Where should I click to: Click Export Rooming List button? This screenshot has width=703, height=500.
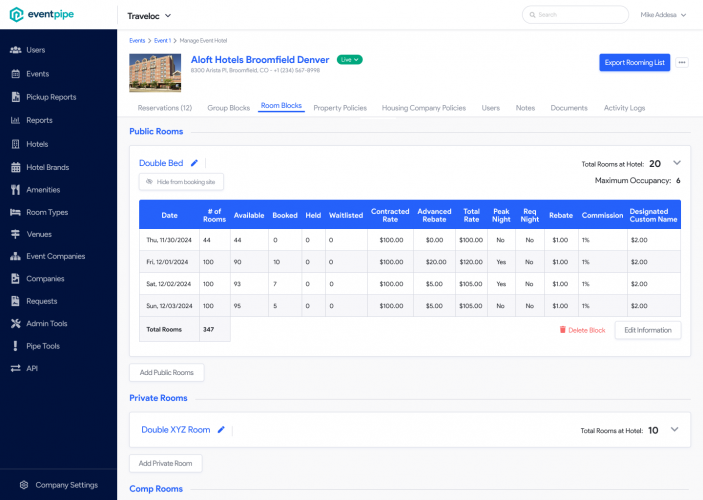[x=634, y=62]
